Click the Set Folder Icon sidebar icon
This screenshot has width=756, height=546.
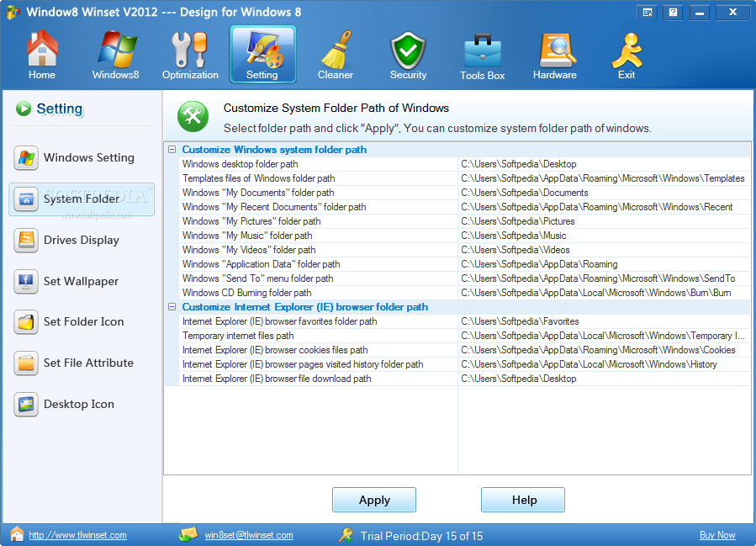[26, 321]
